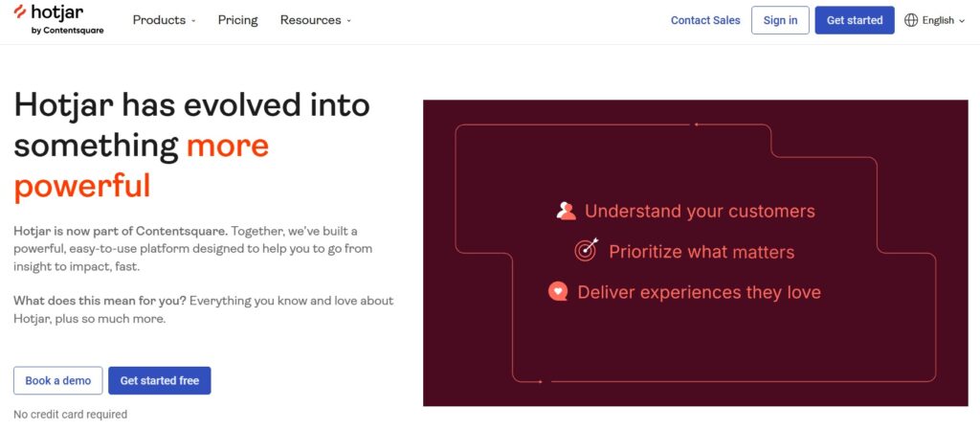Image resolution: width=980 pixels, height=430 pixels.
Task: Open the Pricing page
Action: [237, 20]
